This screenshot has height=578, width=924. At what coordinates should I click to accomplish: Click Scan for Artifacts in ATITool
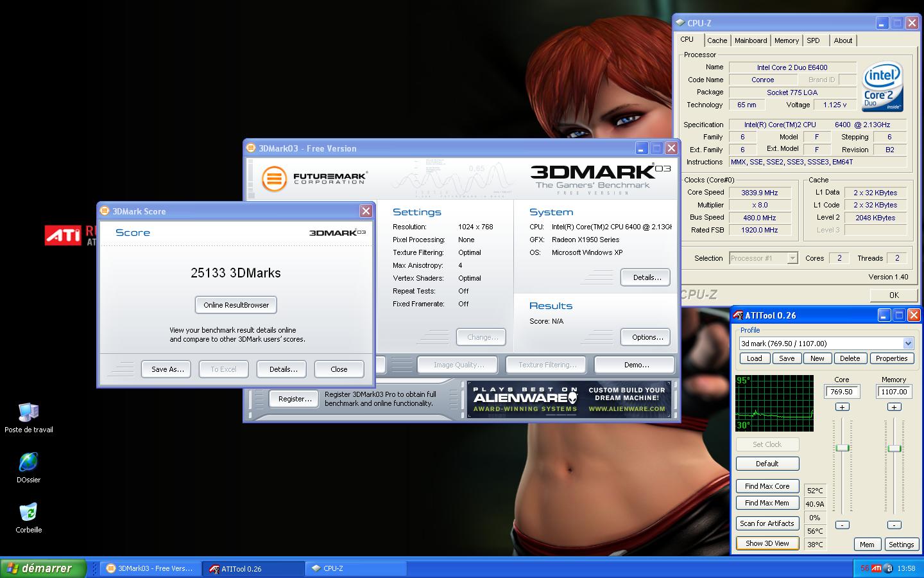point(767,523)
